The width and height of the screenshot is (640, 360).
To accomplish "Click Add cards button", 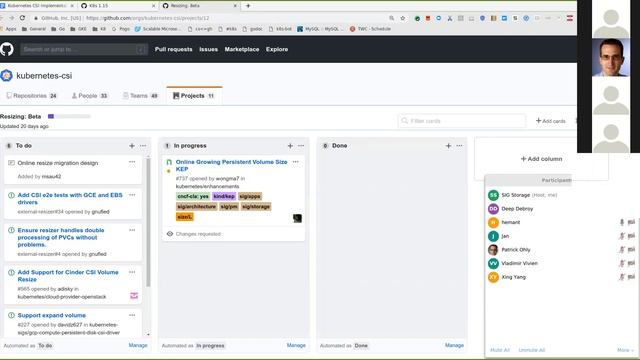I will pos(551,121).
